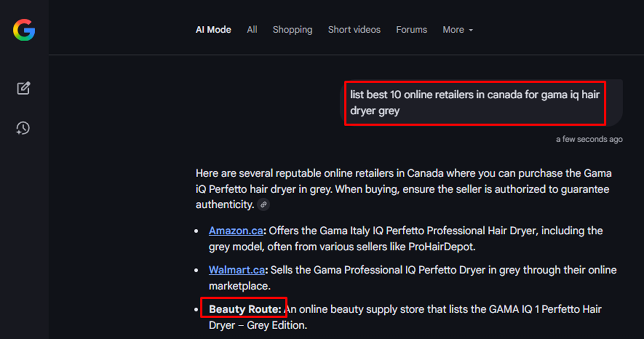Screen dimensions: 644x339
Task: Click 'GAMA IQ 1 Perfetto Hair' text
Action: tap(545, 309)
